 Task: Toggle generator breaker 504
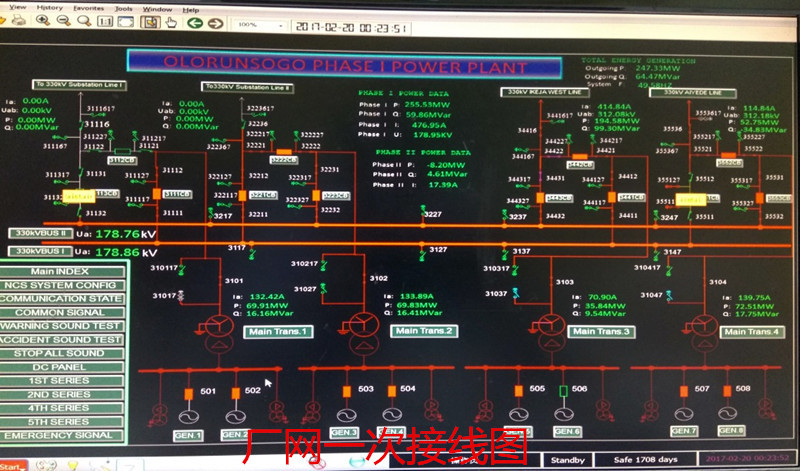[x=392, y=391]
